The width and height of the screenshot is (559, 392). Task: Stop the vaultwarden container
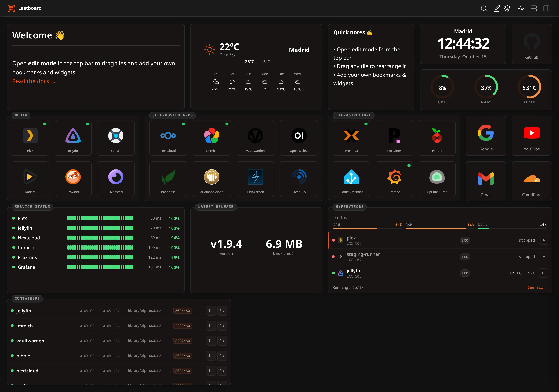click(211, 341)
